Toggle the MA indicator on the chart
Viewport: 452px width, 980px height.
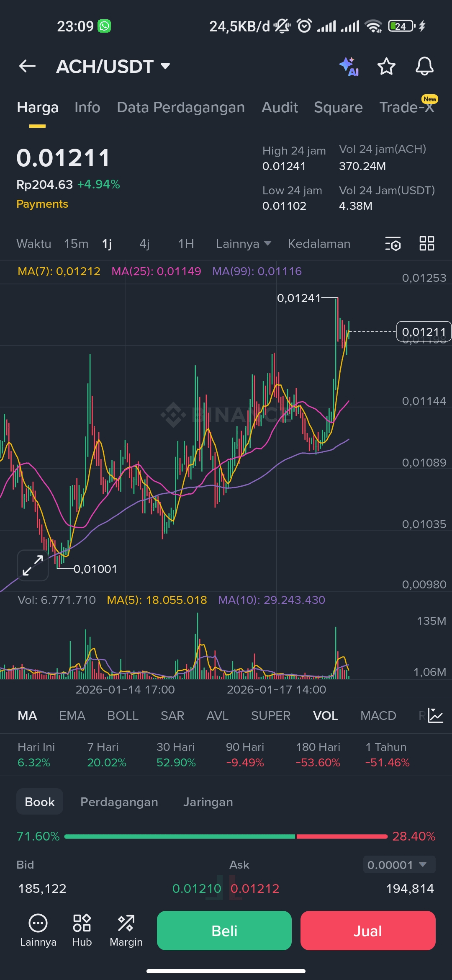(x=27, y=715)
